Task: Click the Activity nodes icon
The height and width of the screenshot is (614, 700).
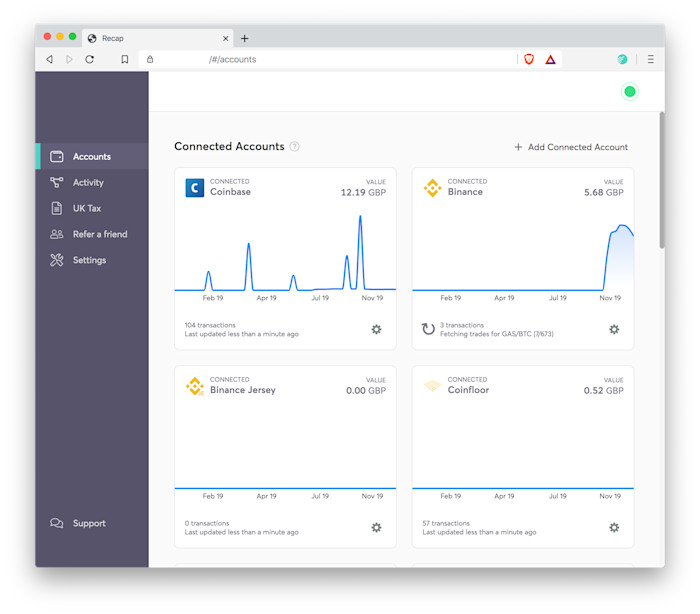Action: 57,182
